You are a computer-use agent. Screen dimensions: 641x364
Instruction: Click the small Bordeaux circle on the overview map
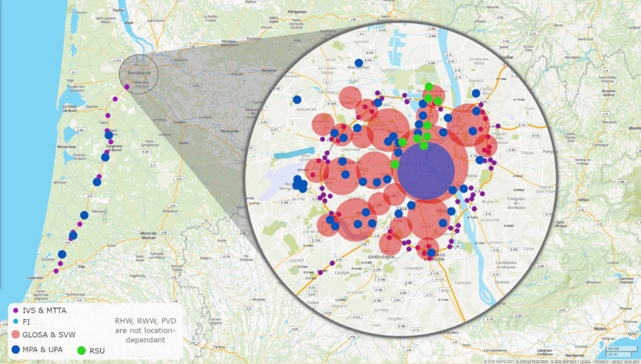[x=138, y=74]
